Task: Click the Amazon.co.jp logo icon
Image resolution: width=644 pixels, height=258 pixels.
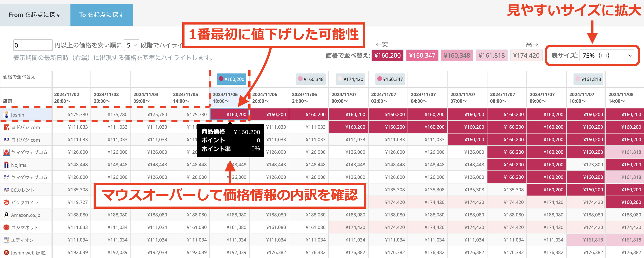Action: 6,215
